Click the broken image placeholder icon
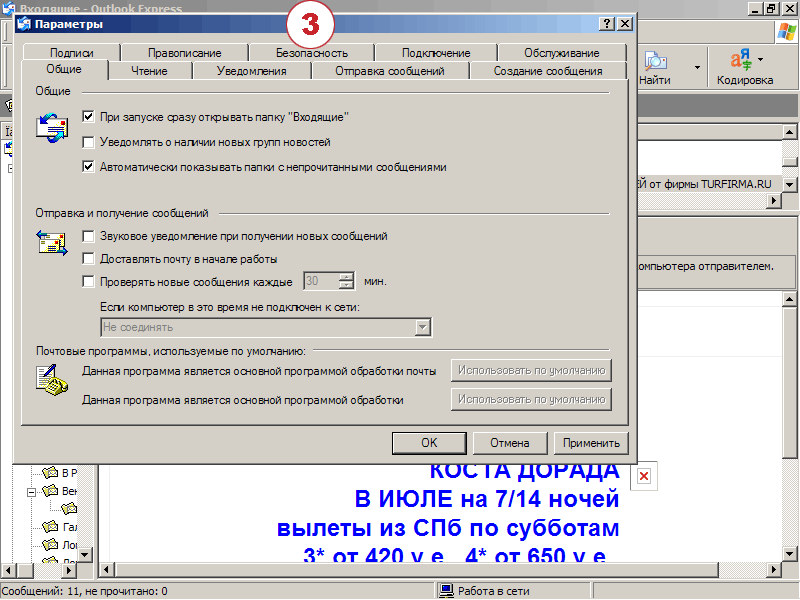The image size is (800, 600). click(644, 475)
